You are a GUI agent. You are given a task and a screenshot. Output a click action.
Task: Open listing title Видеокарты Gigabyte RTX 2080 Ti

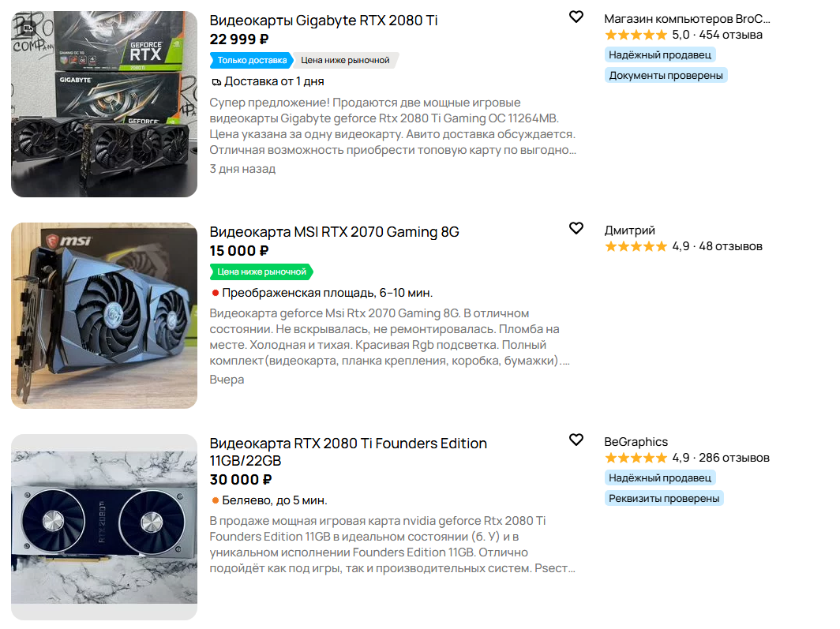click(324, 21)
